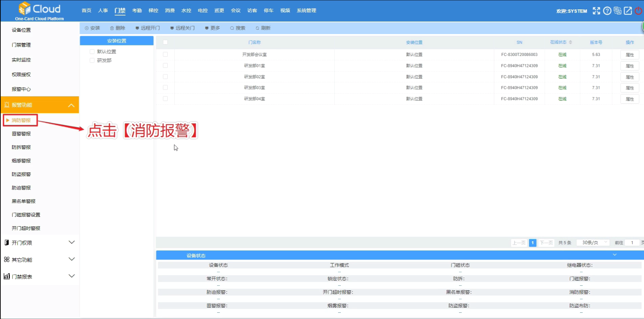
Task: Click the 搜索 magnifier icon in toolbar
Action: [232, 28]
